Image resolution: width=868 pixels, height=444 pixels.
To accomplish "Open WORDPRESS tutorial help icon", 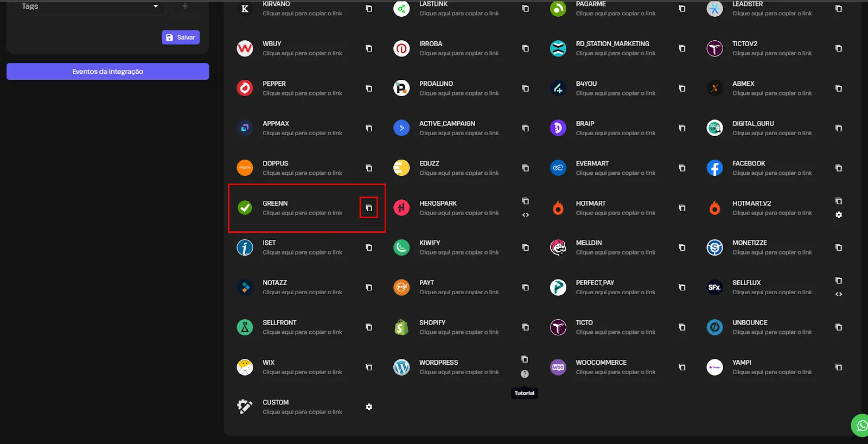I will pos(525,374).
